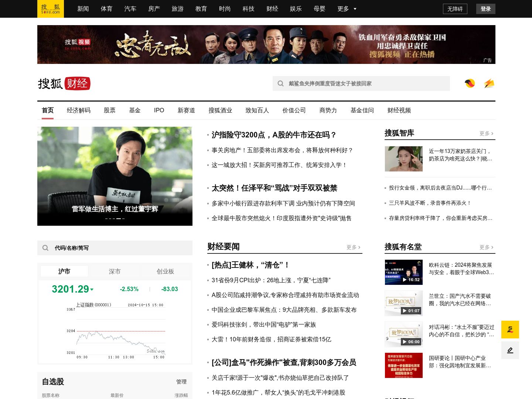Viewport: 532px width, 399px height.
Task: Click the 登录 login button
Action: [x=486, y=9]
